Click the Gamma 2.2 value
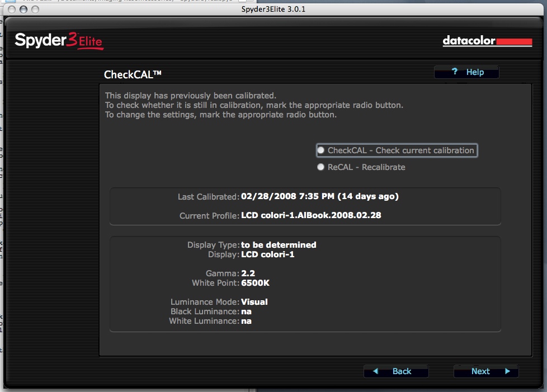The height and width of the screenshot is (392, 547). click(x=247, y=273)
